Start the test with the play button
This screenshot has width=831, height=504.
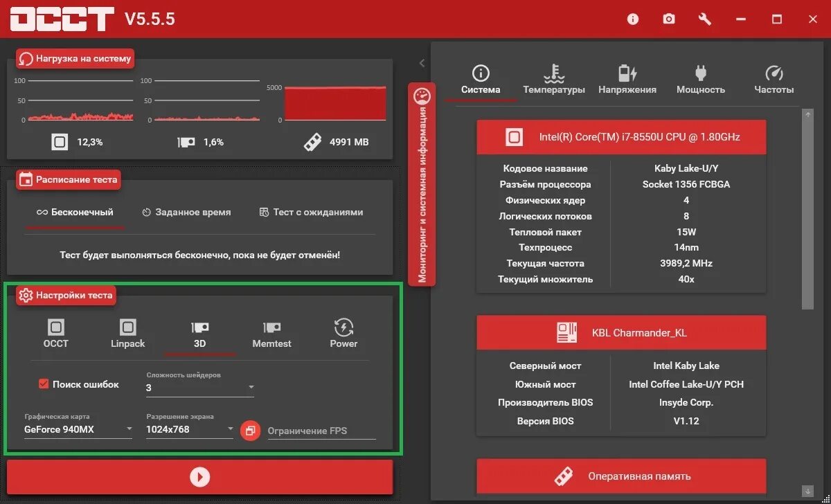pyautogui.click(x=199, y=477)
